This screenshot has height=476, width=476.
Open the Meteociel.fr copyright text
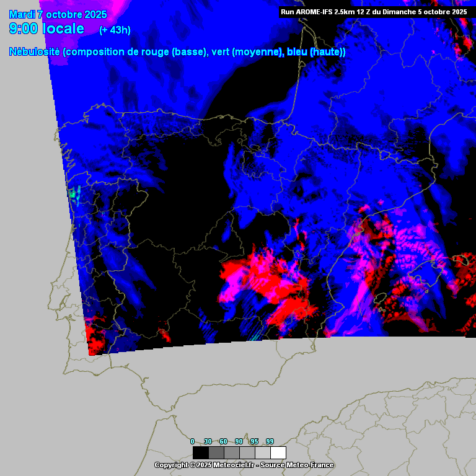coord(244,465)
